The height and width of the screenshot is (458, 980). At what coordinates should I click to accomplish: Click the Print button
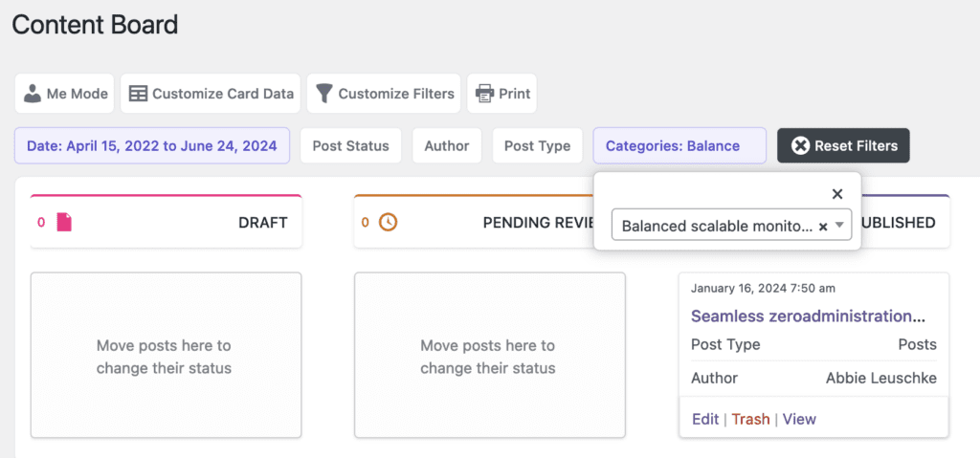click(501, 94)
